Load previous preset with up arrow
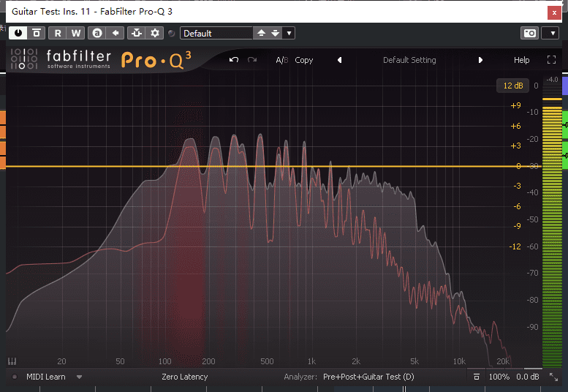Image resolution: width=568 pixels, height=392 pixels. tap(261, 34)
